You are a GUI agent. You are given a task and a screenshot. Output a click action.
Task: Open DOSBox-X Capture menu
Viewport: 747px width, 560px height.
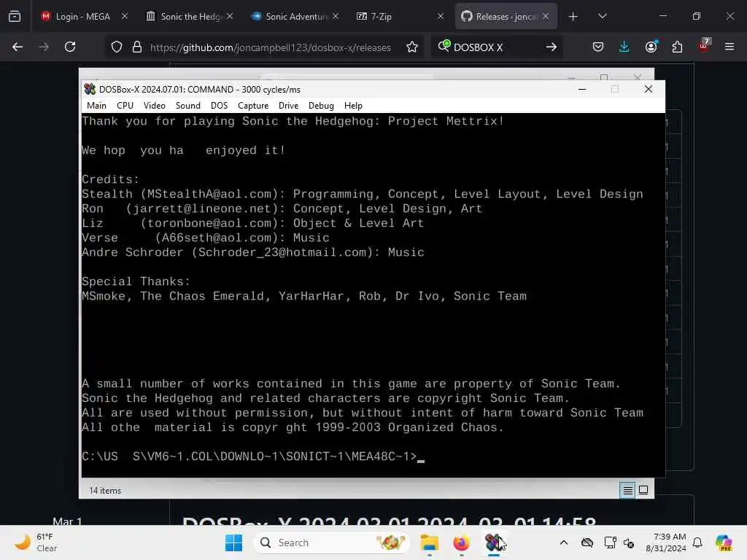pos(253,106)
